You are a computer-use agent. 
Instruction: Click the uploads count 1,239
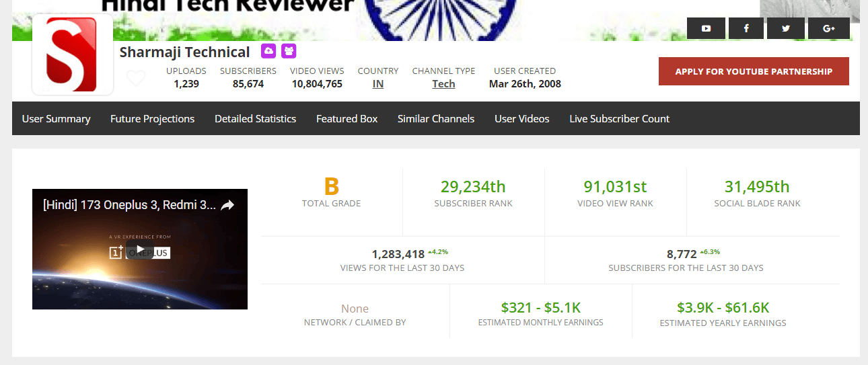click(x=186, y=84)
